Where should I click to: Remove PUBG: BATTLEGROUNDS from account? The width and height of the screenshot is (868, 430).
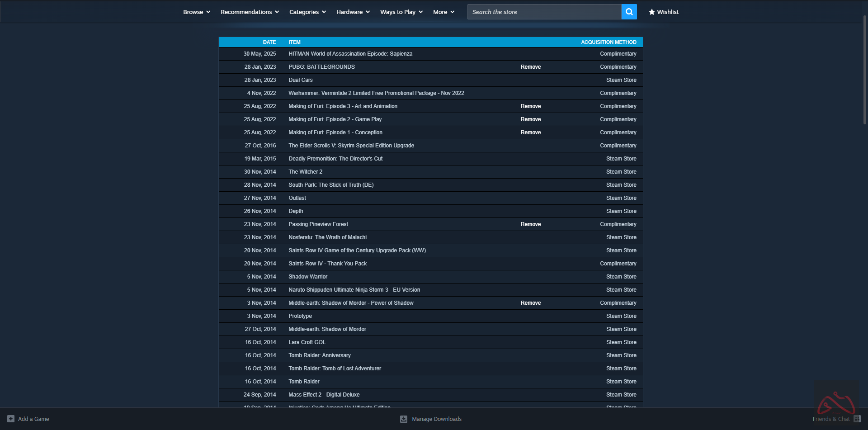point(530,67)
